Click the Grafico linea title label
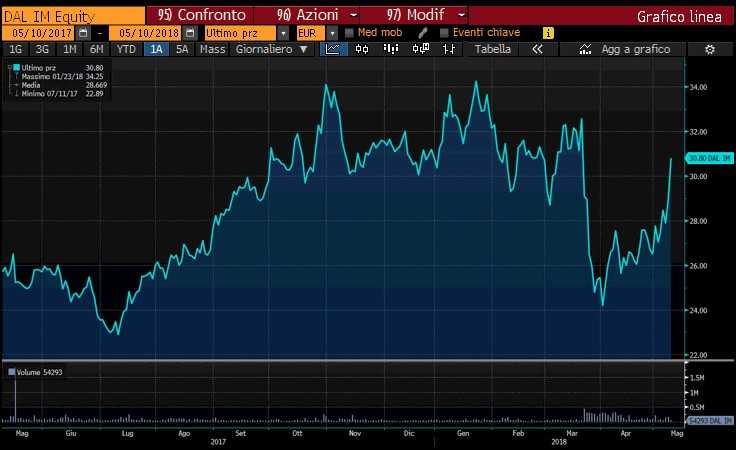Viewport: 736px width, 450px height. [x=679, y=16]
